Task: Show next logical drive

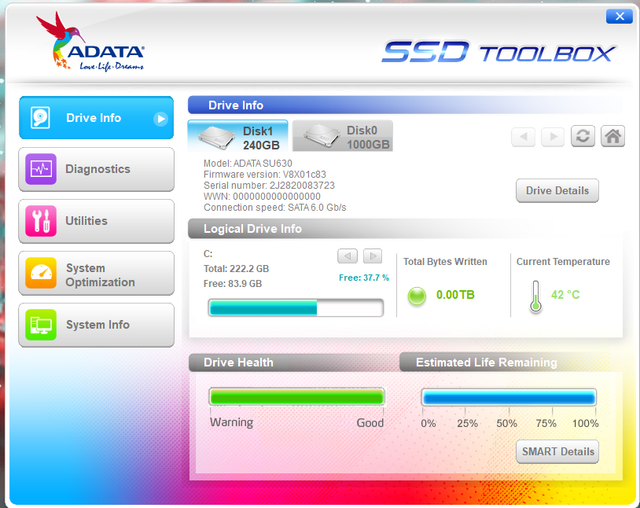Action: click(x=373, y=256)
